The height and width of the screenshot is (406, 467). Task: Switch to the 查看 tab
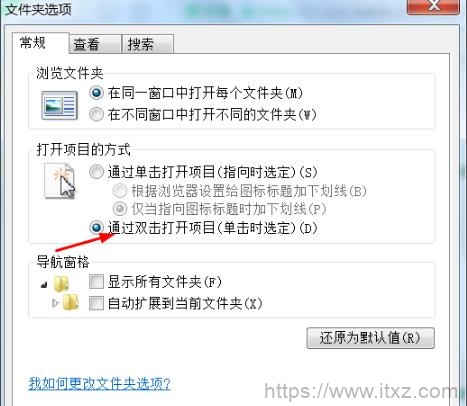point(95,44)
